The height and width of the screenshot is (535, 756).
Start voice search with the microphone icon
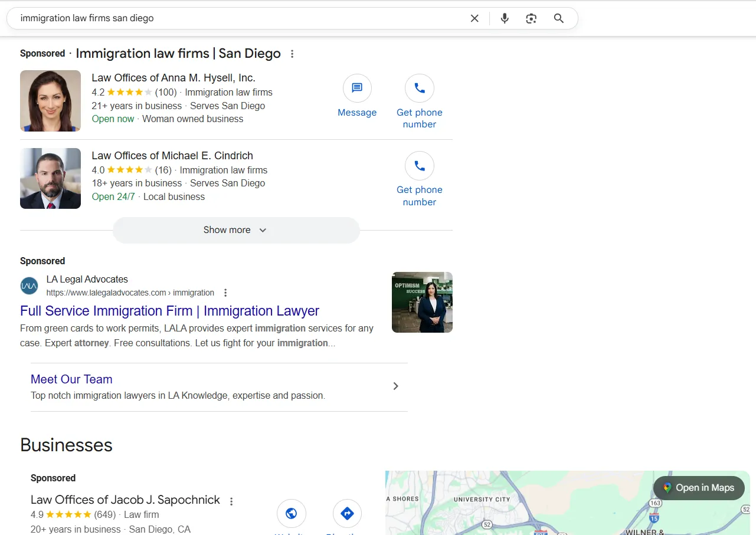click(505, 18)
